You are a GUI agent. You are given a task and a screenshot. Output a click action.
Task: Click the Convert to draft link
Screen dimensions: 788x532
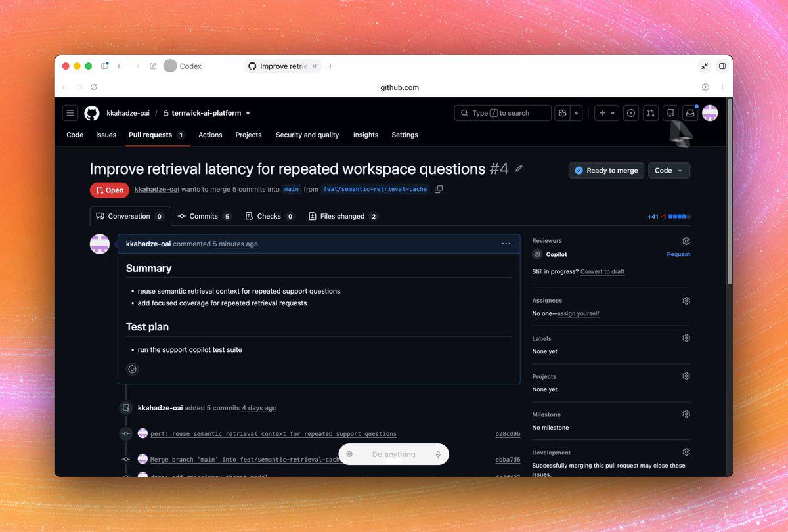click(603, 271)
